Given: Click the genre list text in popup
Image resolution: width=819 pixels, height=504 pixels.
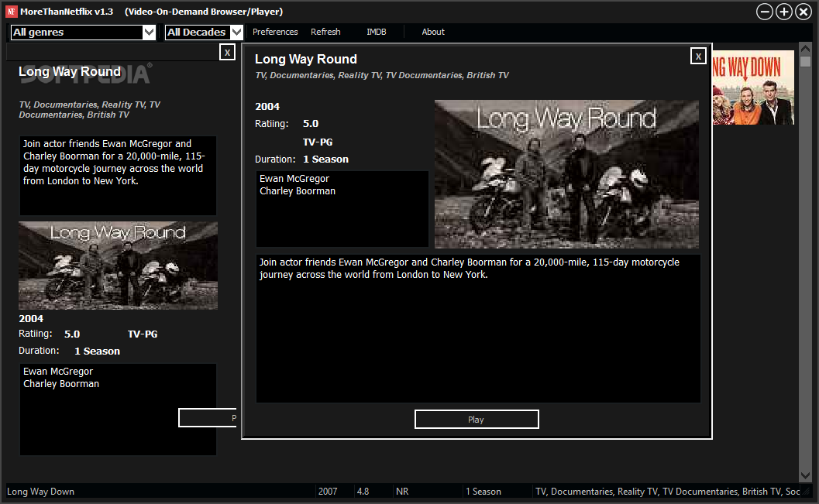Looking at the screenshot, I should click(x=381, y=76).
